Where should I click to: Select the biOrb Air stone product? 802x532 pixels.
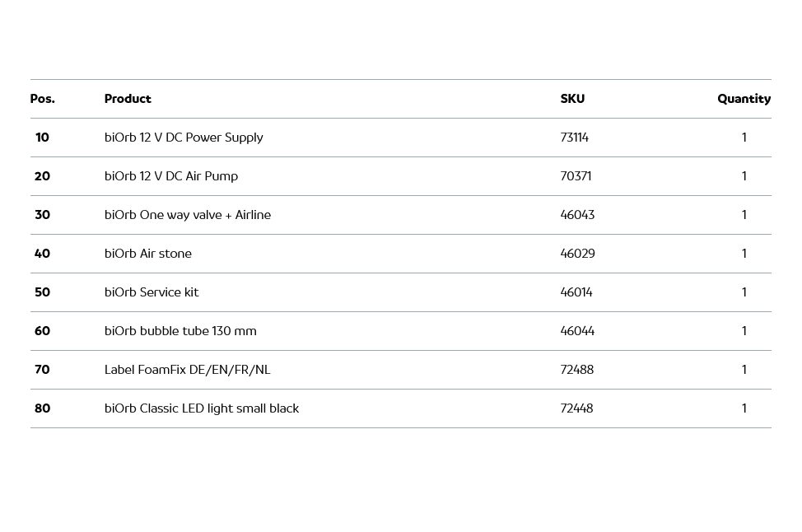pos(148,254)
